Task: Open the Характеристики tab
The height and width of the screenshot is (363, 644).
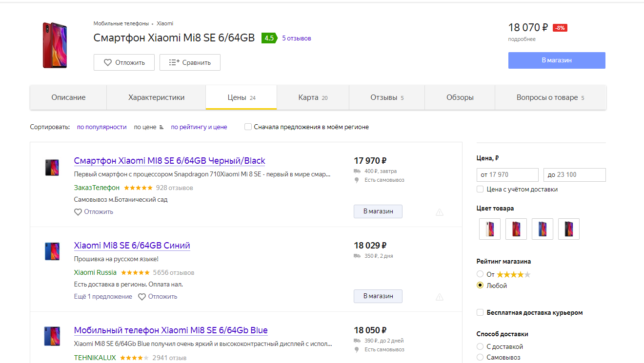Action: point(156,97)
